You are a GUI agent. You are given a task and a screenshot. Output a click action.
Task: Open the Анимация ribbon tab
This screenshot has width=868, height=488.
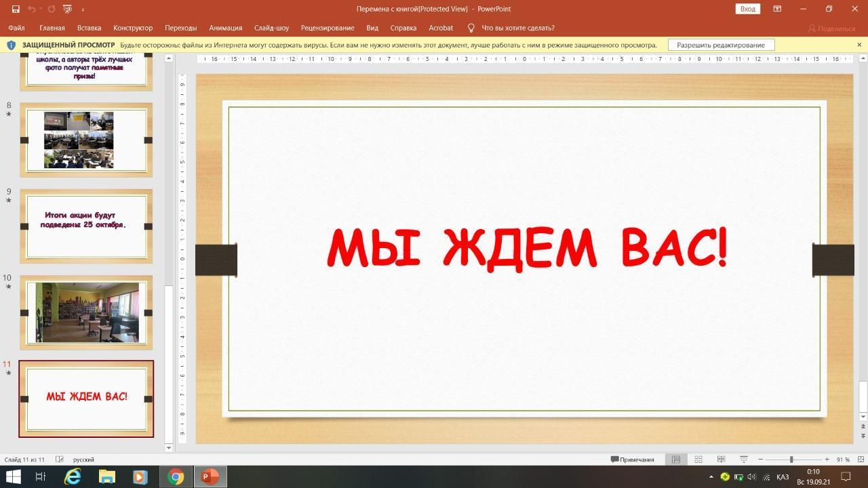(225, 28)
